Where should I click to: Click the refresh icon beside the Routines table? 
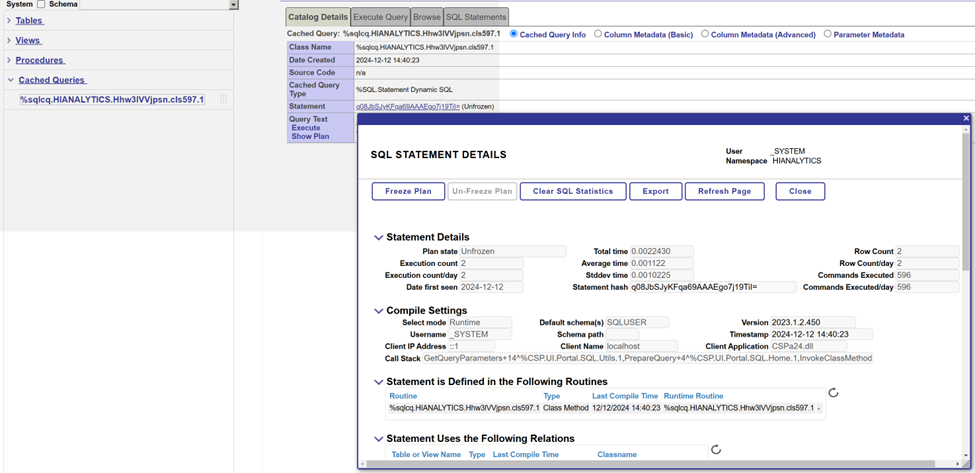click(833, 393)
